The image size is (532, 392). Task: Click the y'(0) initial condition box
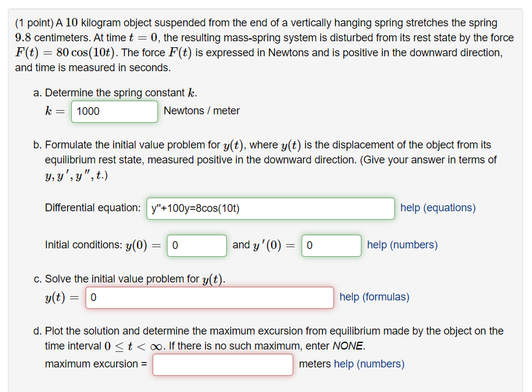click(331, 245)
